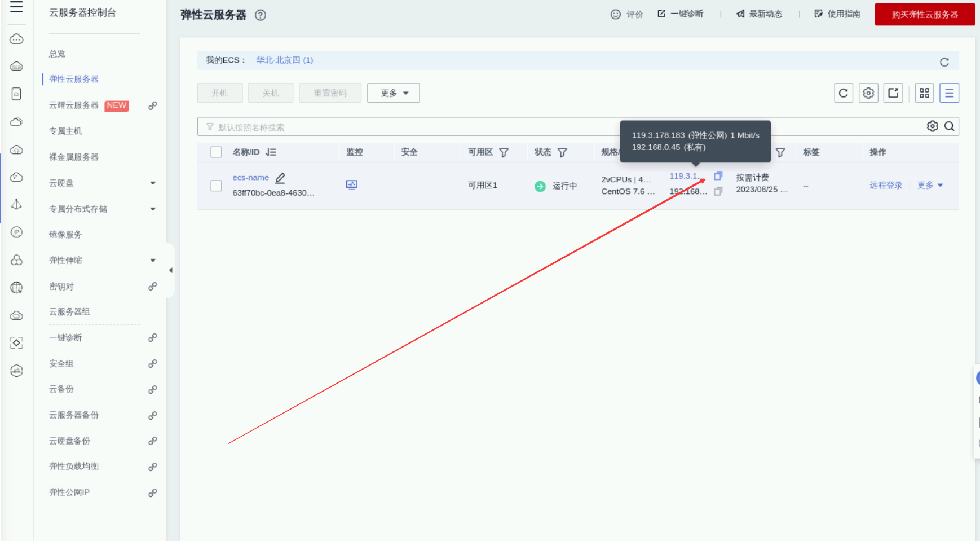Click the 重置密码 button
The height and width of the screenshot is (541, 980).
pos(330,93)
